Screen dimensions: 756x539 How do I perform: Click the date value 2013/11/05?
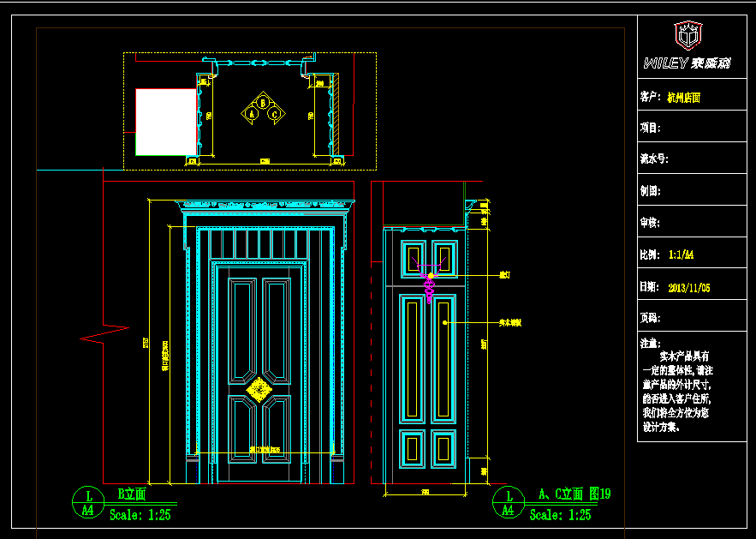[x=689, y=288]
